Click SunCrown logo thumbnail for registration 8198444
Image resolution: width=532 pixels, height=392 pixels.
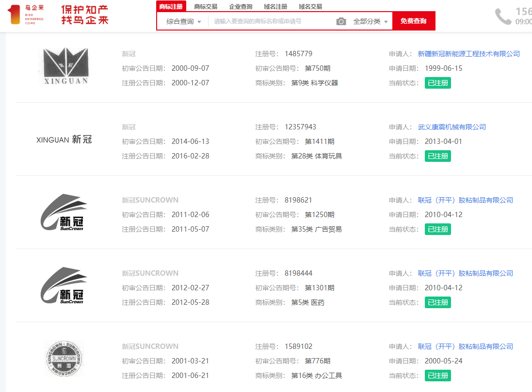click(x=64, y=285)
